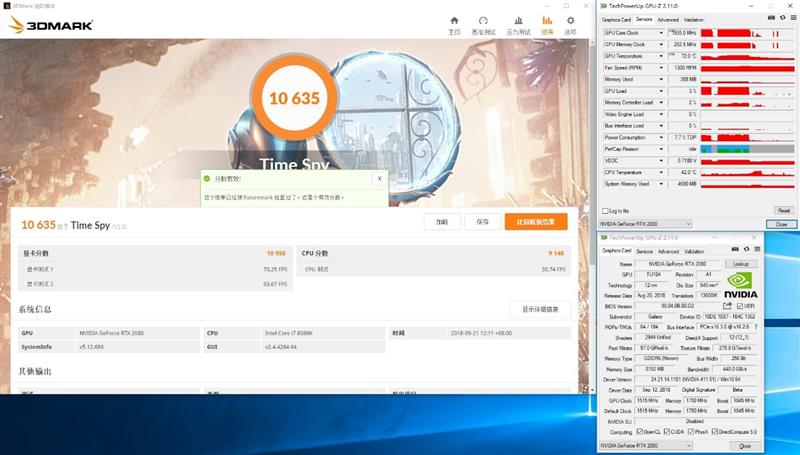Click the PerfCap Reason colored graph bar

tap(747, 149)
